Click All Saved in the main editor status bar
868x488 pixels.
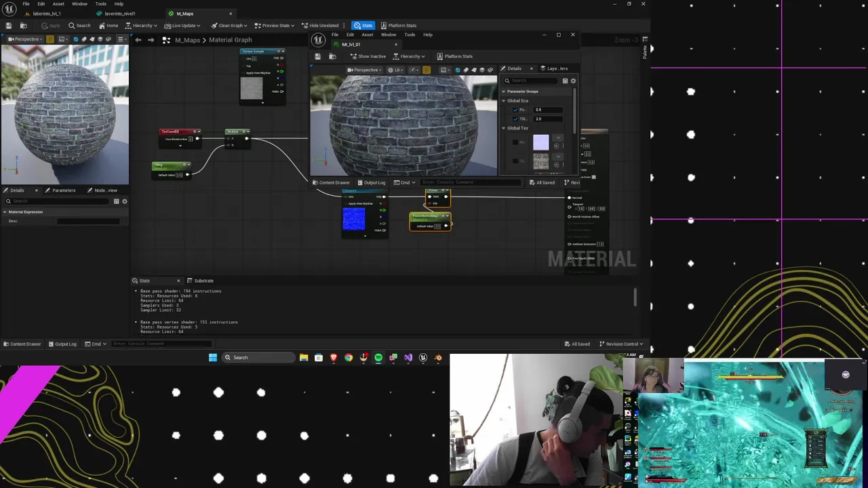click(577, 344)
